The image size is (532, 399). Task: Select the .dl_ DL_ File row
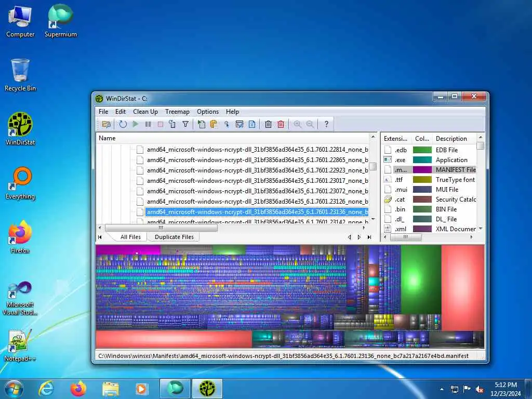[430, 219]
